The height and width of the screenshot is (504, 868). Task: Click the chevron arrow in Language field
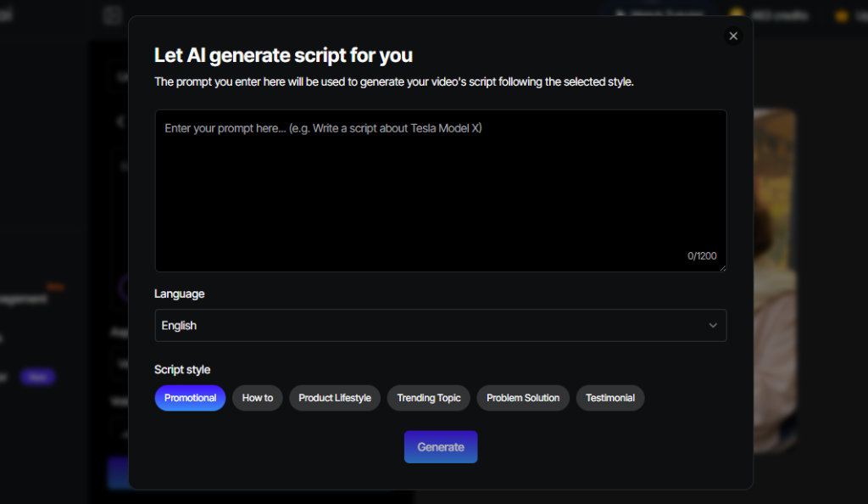713,325
